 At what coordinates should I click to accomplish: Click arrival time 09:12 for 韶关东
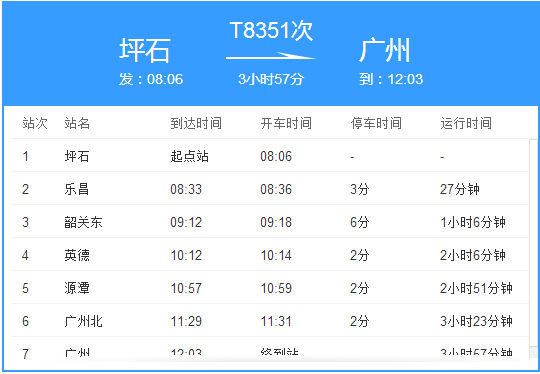(x=186, y=222)
